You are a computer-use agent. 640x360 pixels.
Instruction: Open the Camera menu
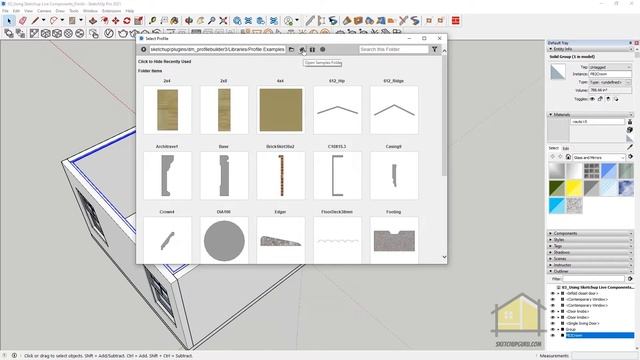click(44, 11)
